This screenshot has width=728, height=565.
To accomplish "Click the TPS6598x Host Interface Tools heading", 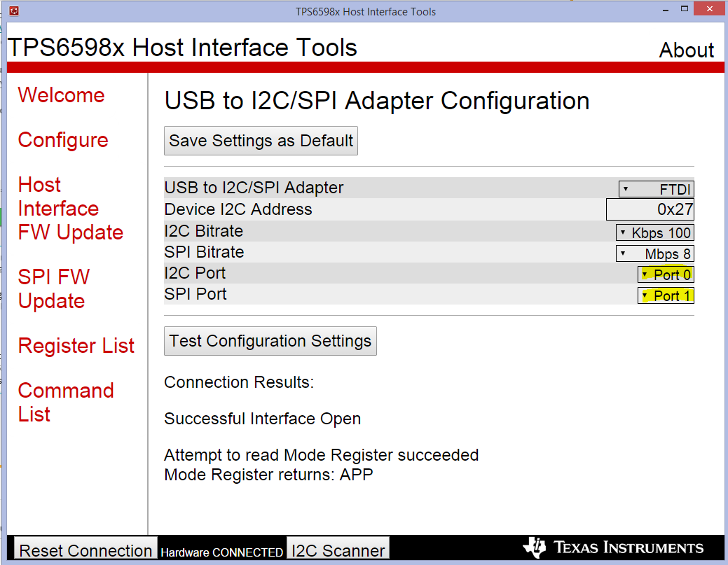I will point(182,48).
